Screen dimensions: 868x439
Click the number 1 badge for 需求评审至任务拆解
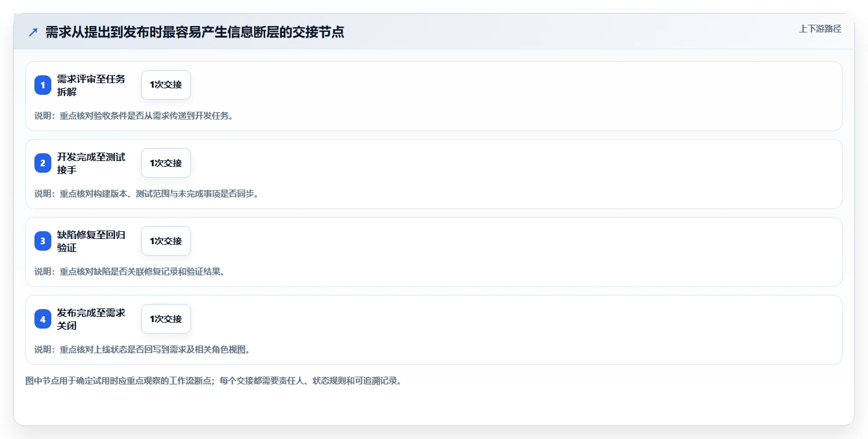43,85
